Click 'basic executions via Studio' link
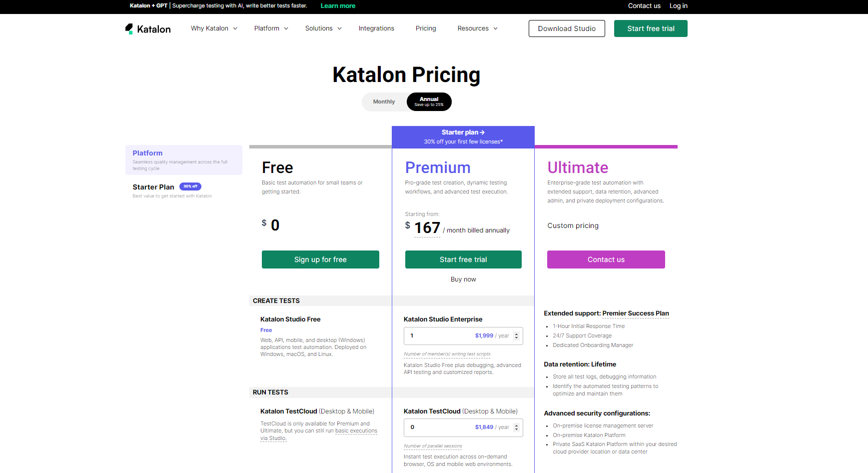868x473 pixels. point(356,431)
